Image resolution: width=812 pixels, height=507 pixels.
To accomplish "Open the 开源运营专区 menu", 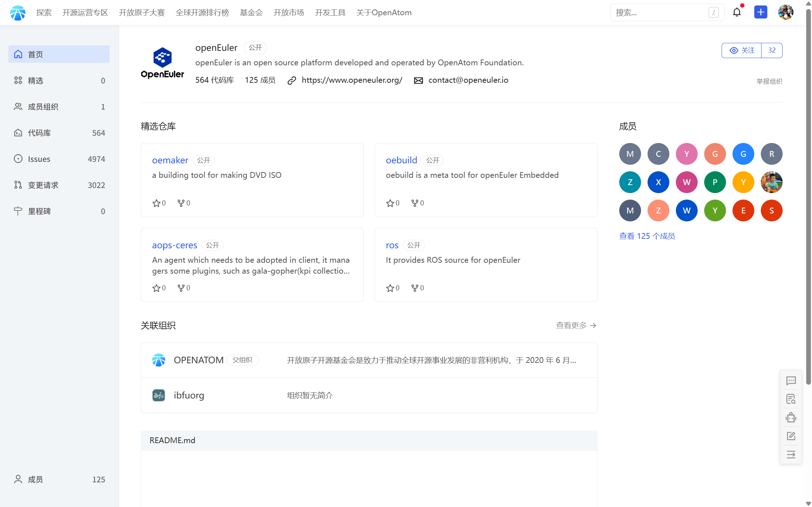I will pyautogui.click(x=85, y=13).
